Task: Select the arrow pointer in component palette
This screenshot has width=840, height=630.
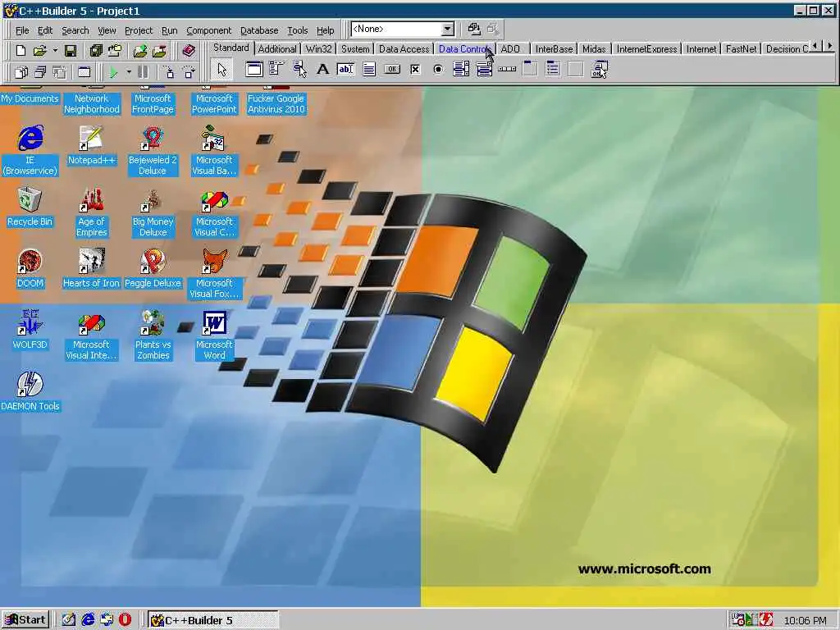Action: click(x=221, y=70)
